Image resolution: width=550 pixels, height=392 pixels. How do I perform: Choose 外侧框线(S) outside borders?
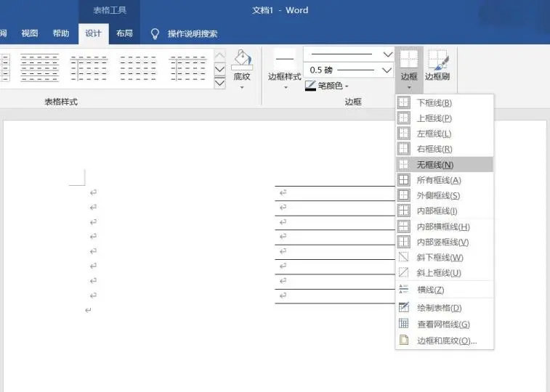[445, 195]
